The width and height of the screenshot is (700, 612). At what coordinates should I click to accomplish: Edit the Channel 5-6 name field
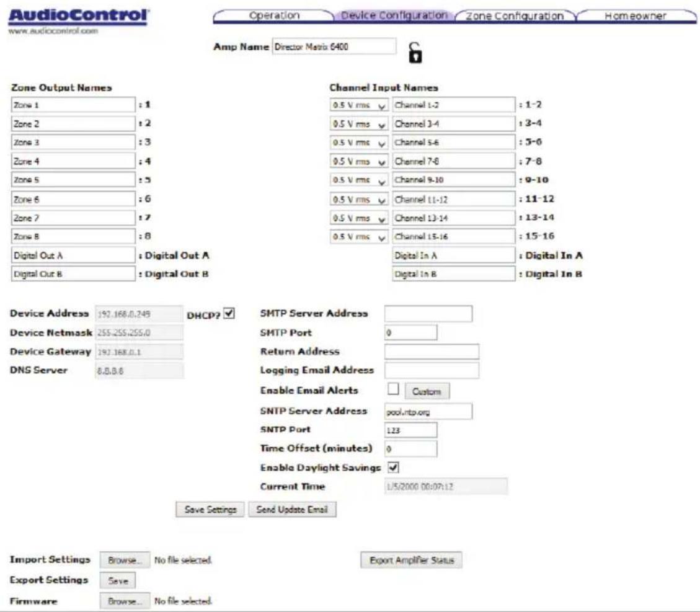coord(454,143)
